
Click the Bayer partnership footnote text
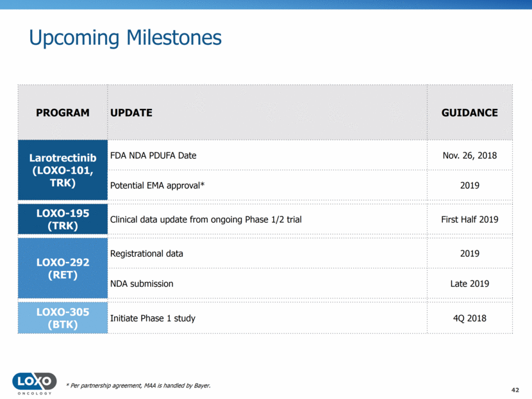coord(138,385)
